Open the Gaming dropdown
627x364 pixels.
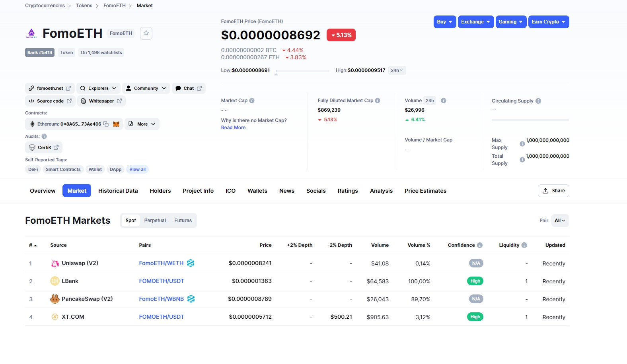tap(511, 22)
